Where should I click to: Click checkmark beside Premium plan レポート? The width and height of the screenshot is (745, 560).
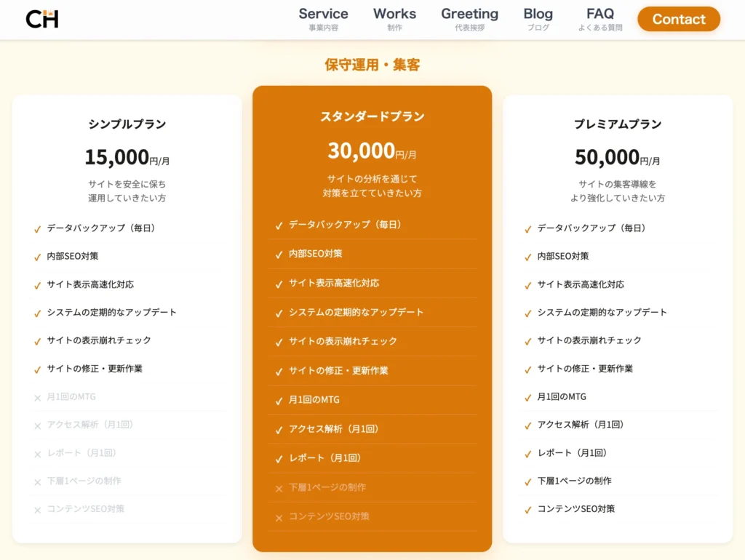pos(527,454)
